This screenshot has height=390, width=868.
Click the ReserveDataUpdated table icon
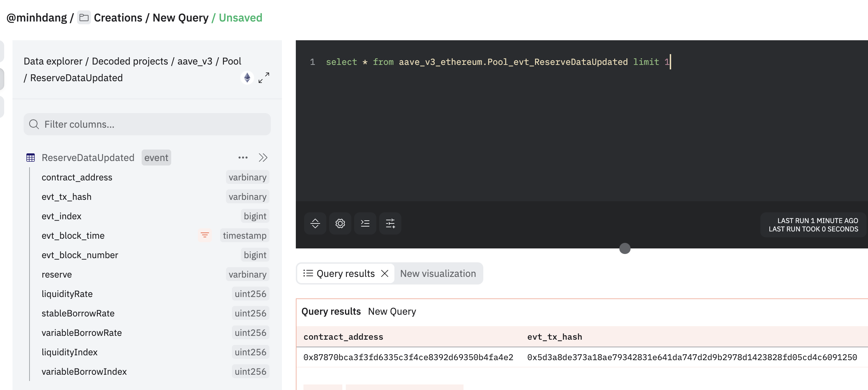pos(31,158)
